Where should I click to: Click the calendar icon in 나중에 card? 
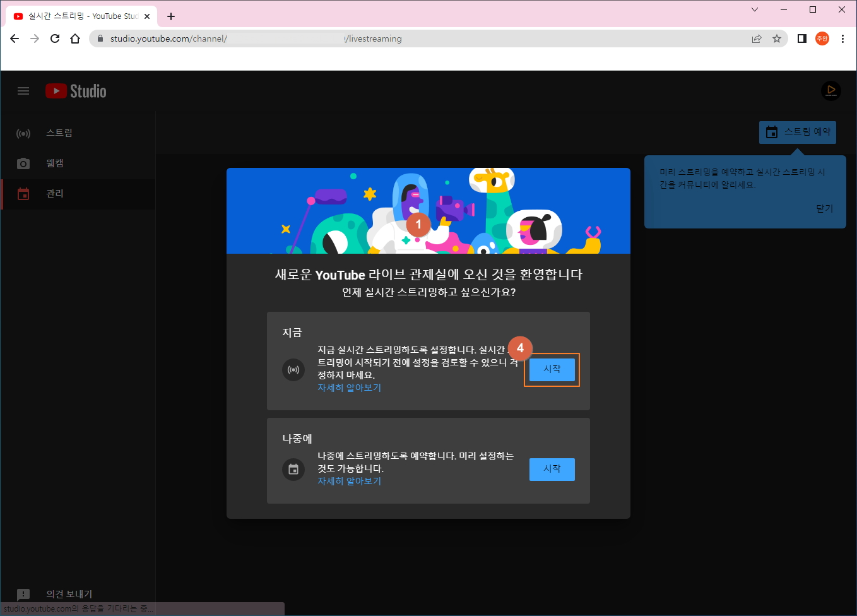click(x=293, y=470)
